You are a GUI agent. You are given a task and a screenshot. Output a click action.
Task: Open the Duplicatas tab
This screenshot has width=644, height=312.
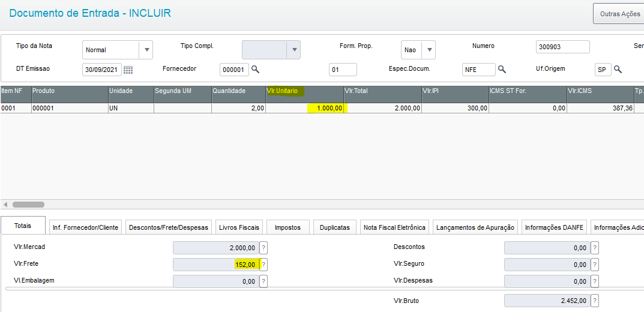335,227
